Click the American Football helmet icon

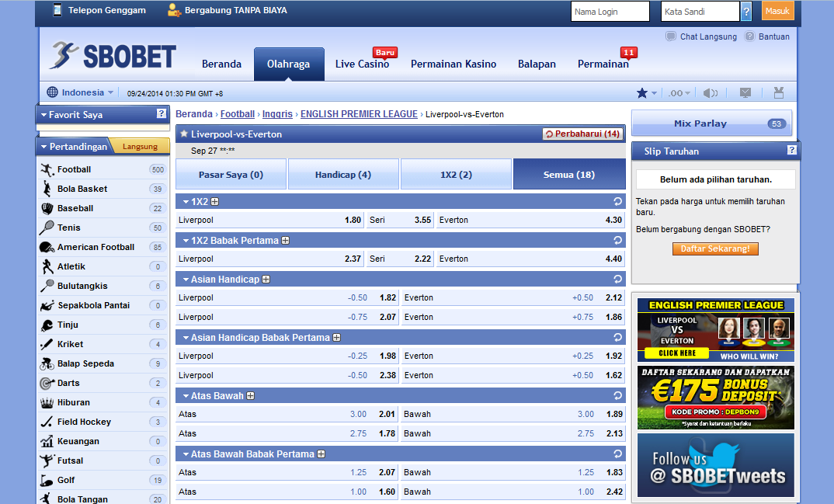[x=47, y=247]
